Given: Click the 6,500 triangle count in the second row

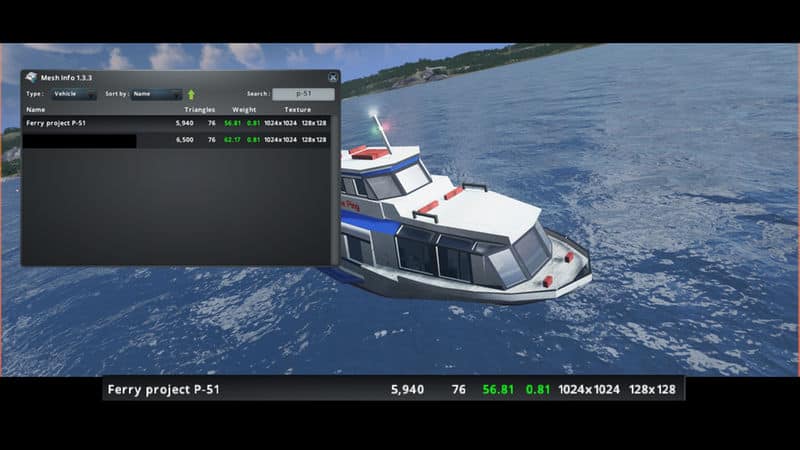Looking at the screenshot, I should click(184, 140).
